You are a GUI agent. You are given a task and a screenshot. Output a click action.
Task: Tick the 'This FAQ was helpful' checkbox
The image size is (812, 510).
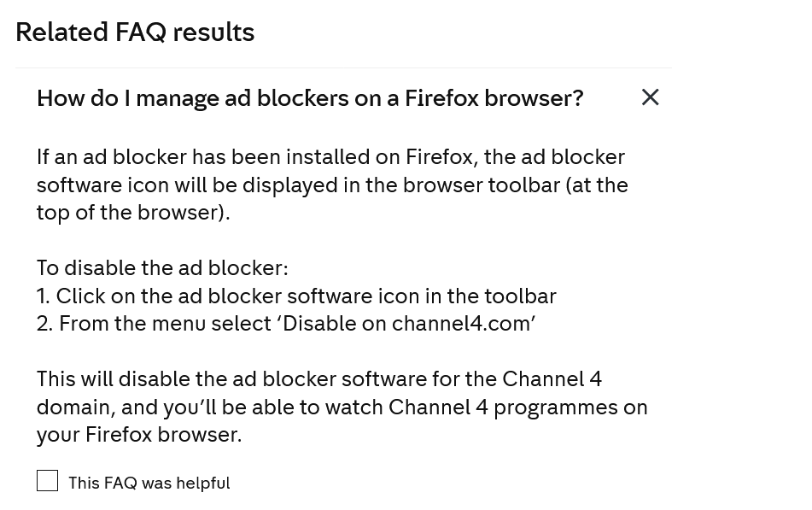[48, 481]
